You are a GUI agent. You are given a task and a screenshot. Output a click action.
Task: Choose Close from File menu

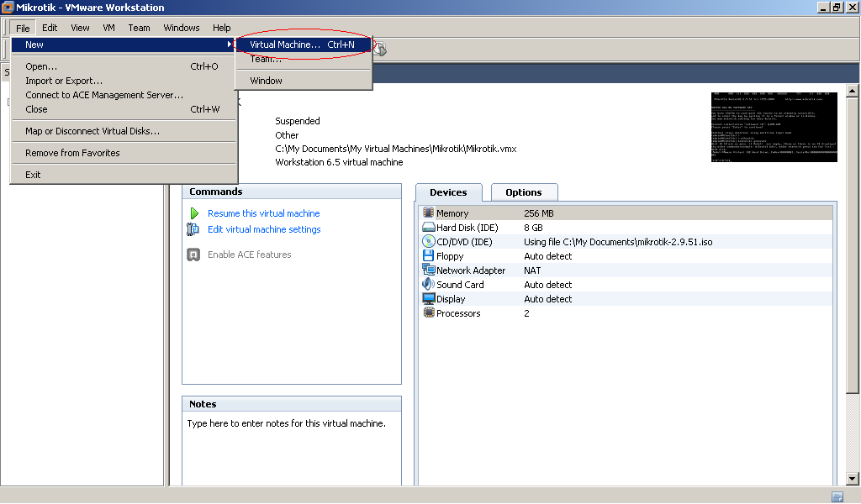tap(124, 109)
